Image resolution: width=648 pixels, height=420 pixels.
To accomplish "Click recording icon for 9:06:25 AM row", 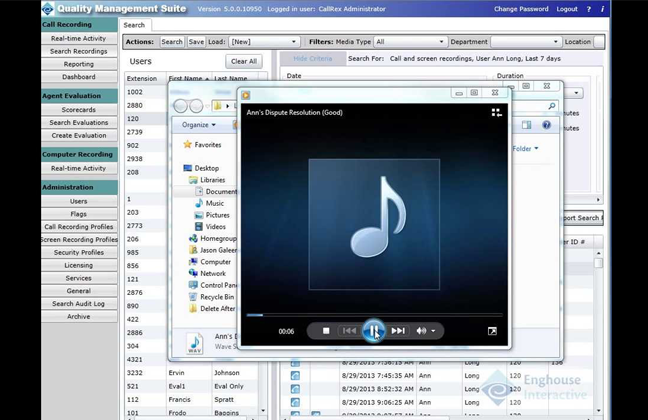I will pyautogui.click(x=295, y=402).
